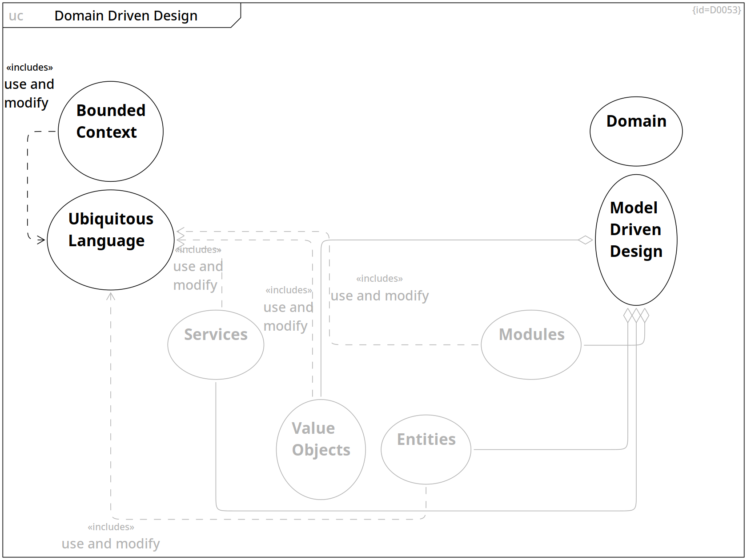Select the Model Driven Design ellipse
The height and width of the screenshot is (560, 747).
coord(636,240)
